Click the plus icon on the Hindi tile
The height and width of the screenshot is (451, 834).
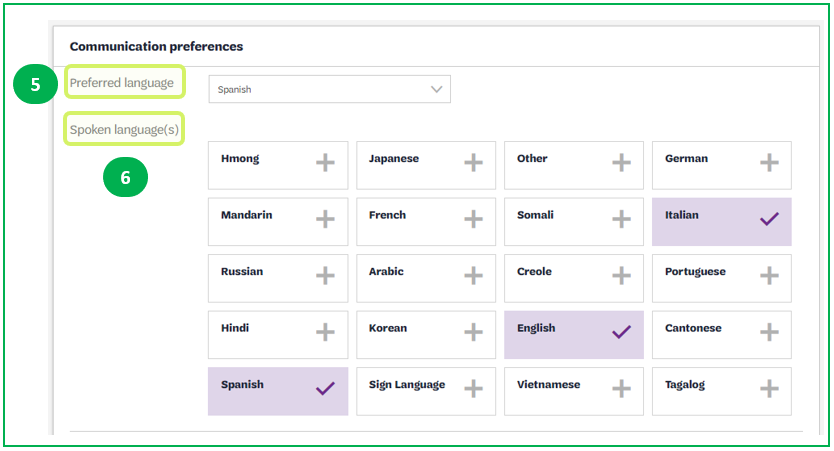coord(325,332)
